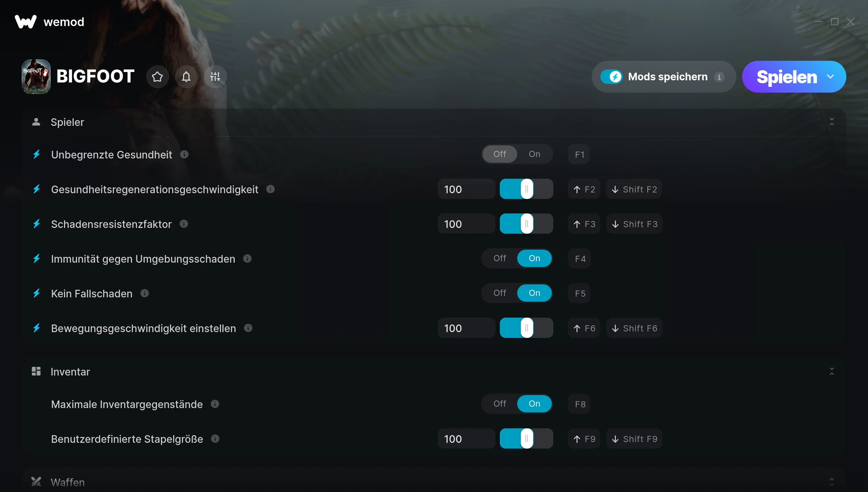The width and height of the screenshot is (868, 492).
Task: Open the Spielen dropdown arrow
Action: (x=830, y=77)
